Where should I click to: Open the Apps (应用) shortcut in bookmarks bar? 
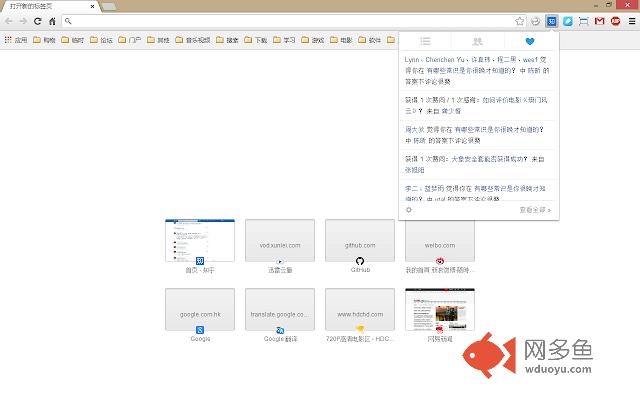pyautogui.click(x=16, y=40)
